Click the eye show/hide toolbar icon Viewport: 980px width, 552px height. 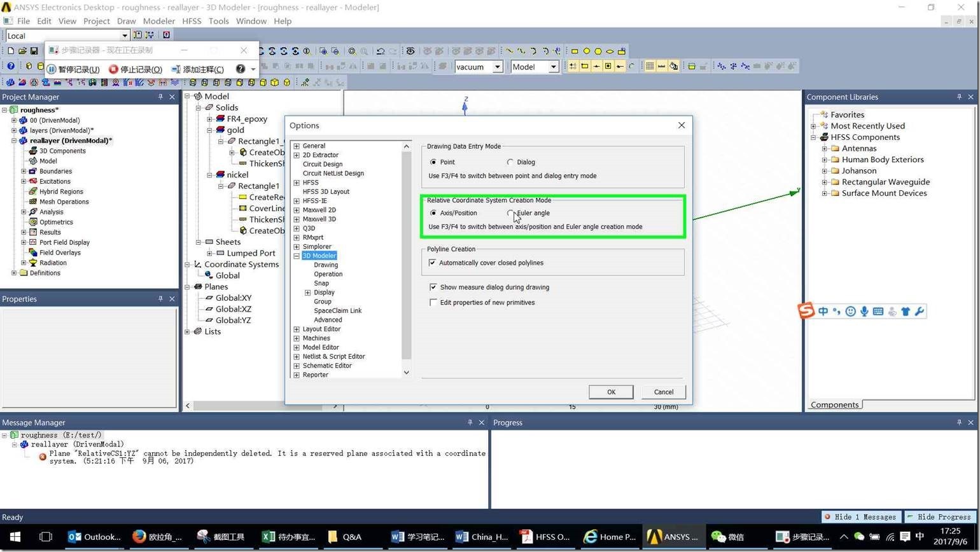pyautogui.click(x=410, y=51)
